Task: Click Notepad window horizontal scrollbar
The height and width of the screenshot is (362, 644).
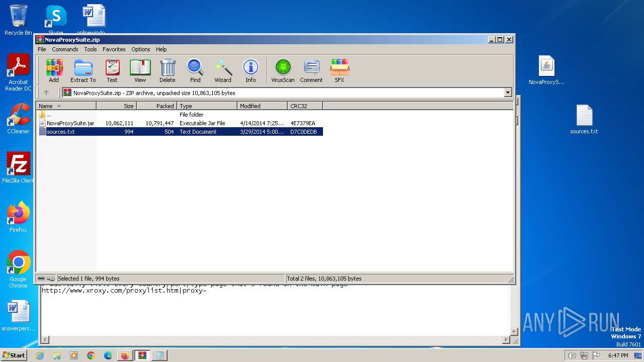Action: (275, 340)
